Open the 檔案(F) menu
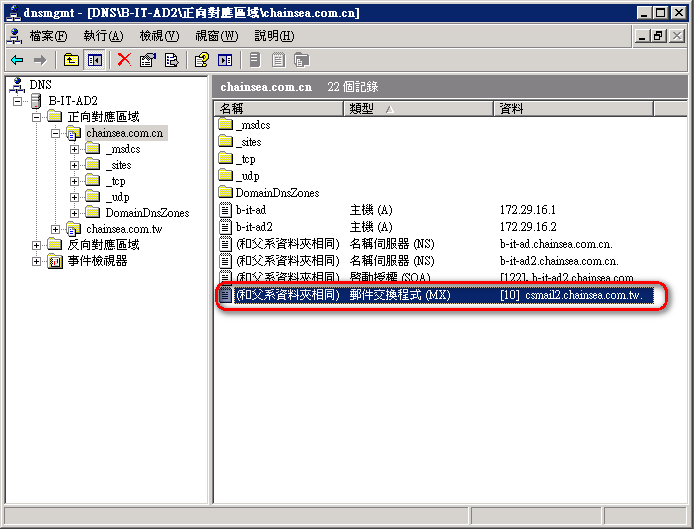Screen dimensions: 694x529 48,36
